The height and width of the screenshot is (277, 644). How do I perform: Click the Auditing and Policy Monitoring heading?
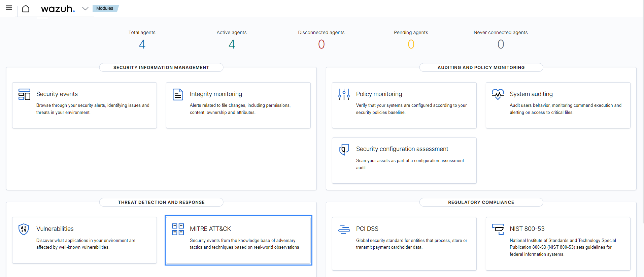tap(481, 67)
